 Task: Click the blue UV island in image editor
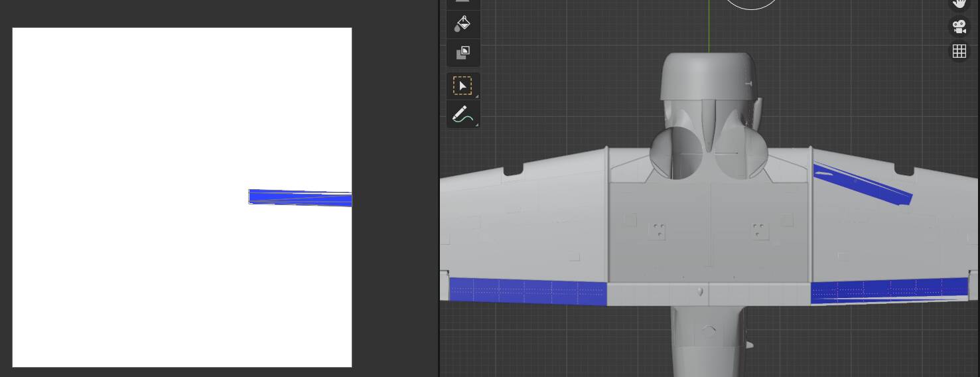[300, 198]
